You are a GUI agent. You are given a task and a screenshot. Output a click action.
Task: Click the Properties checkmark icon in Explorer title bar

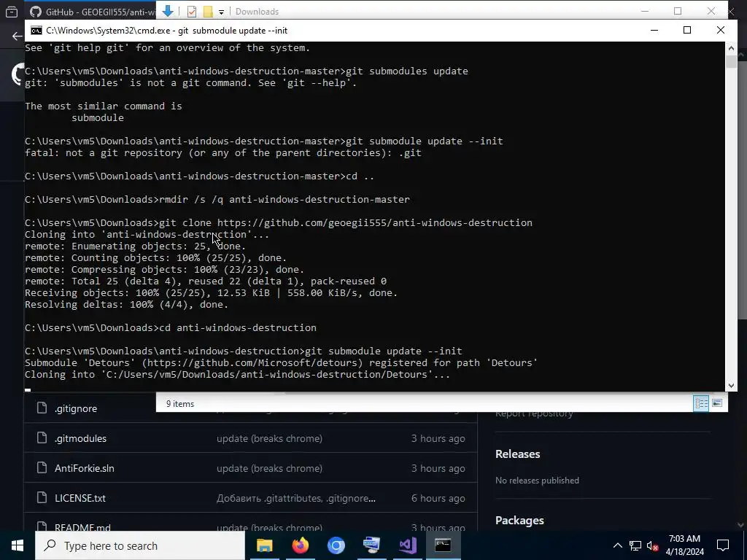pos(192,12)
